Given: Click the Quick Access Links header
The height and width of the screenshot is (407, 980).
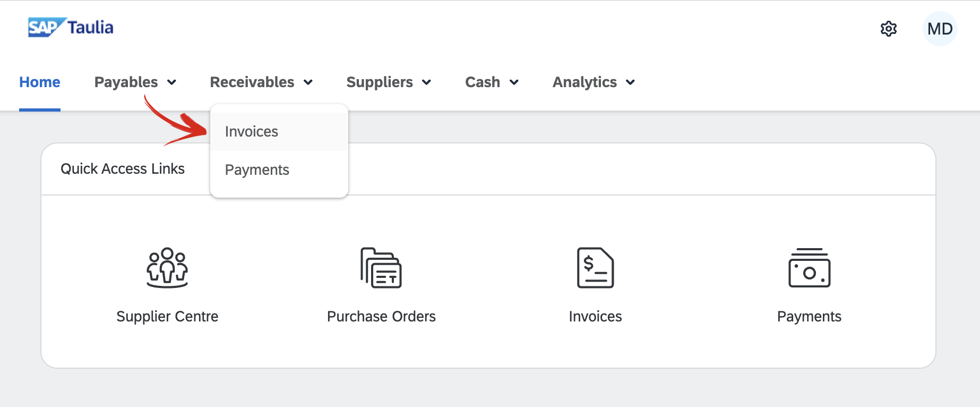Looking at the screenshot, I should click(x=123, y=168).
